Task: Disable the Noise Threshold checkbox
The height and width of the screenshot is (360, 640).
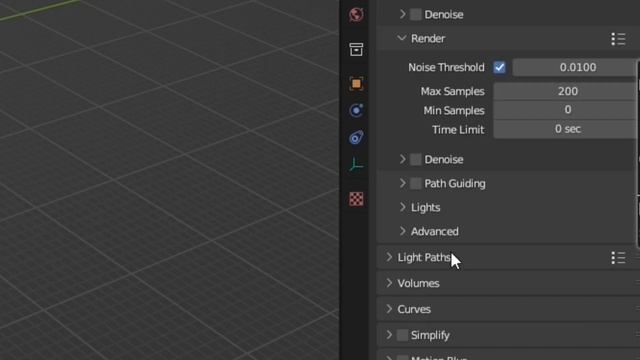Action: pos(499,67)
